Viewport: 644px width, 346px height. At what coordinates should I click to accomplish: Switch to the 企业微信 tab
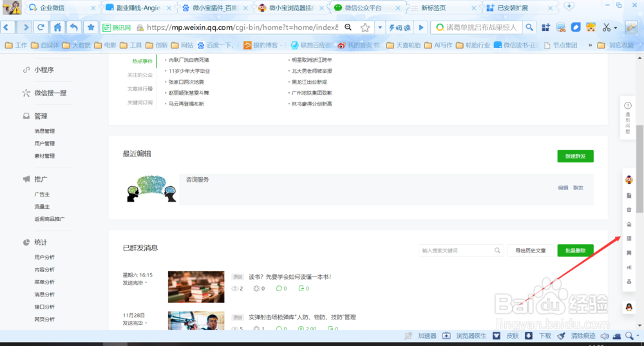tap(62, 8)
